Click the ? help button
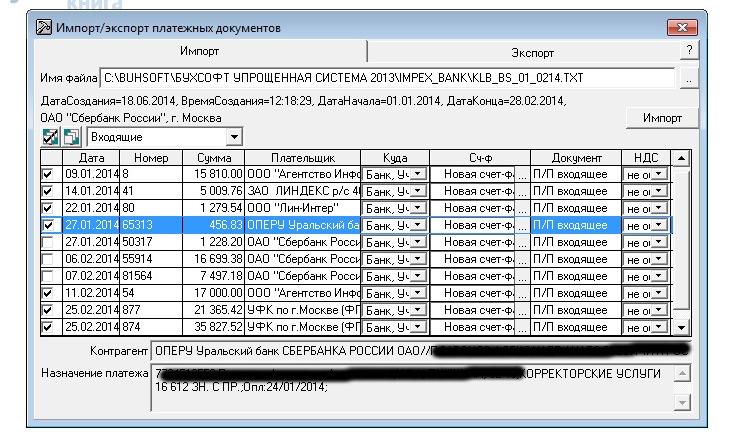The width and height of the screenshot is (733, 440). point(689,50)
